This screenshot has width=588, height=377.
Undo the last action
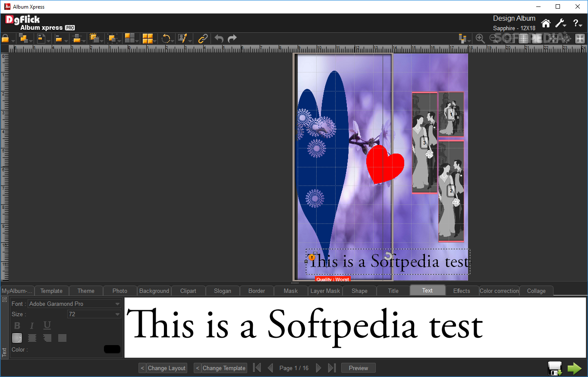[x=219, y=39]
